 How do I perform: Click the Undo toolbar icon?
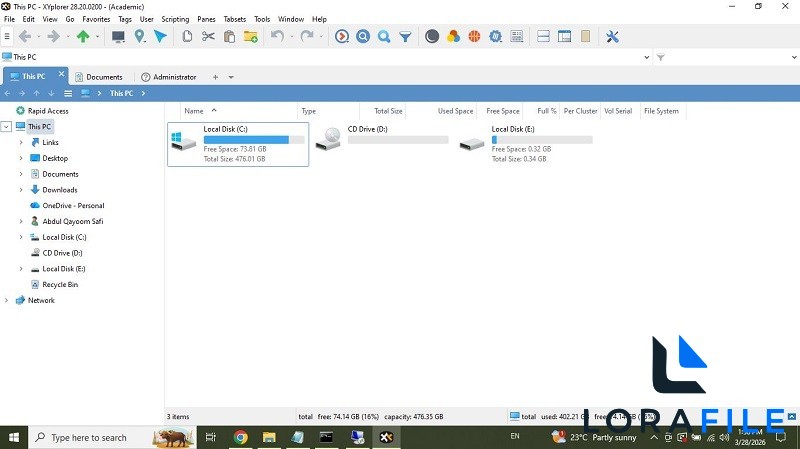tap(277, 36)
